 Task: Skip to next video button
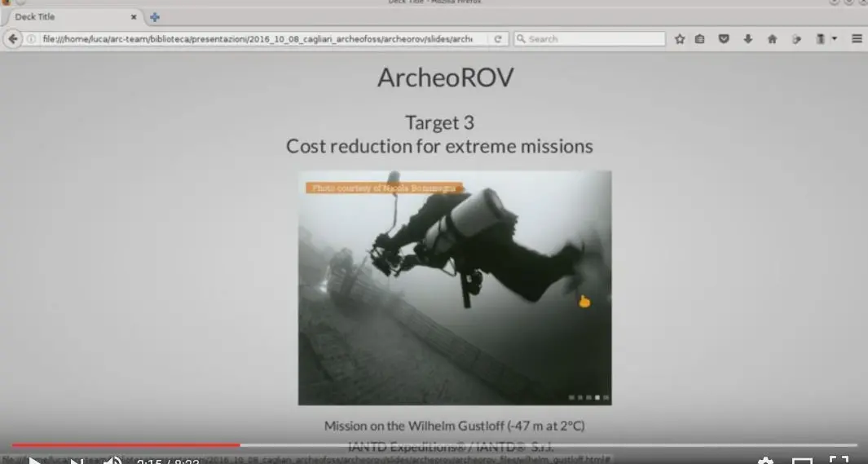[x=75, y=462]
